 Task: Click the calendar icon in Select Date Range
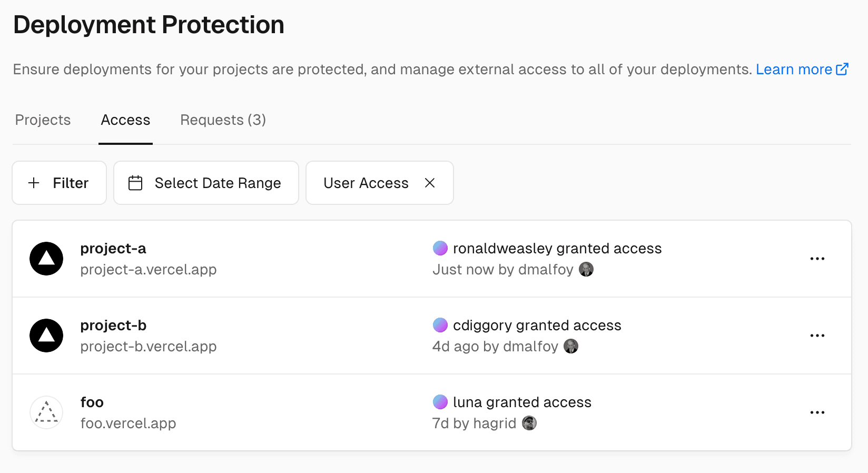click(135, 183)
